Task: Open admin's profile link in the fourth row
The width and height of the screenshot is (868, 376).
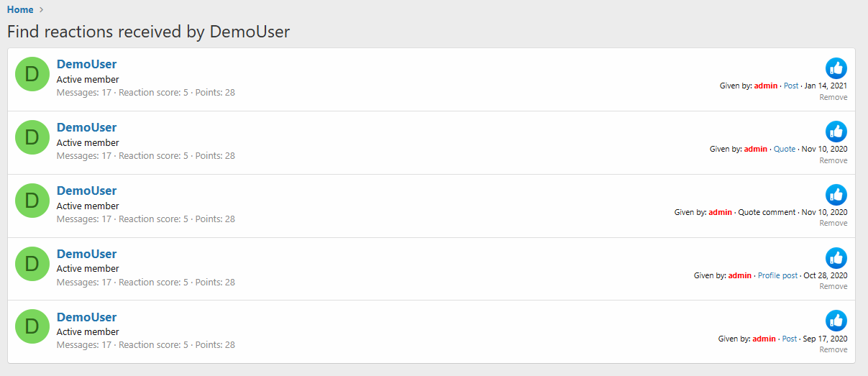Action: click(740, 275)
